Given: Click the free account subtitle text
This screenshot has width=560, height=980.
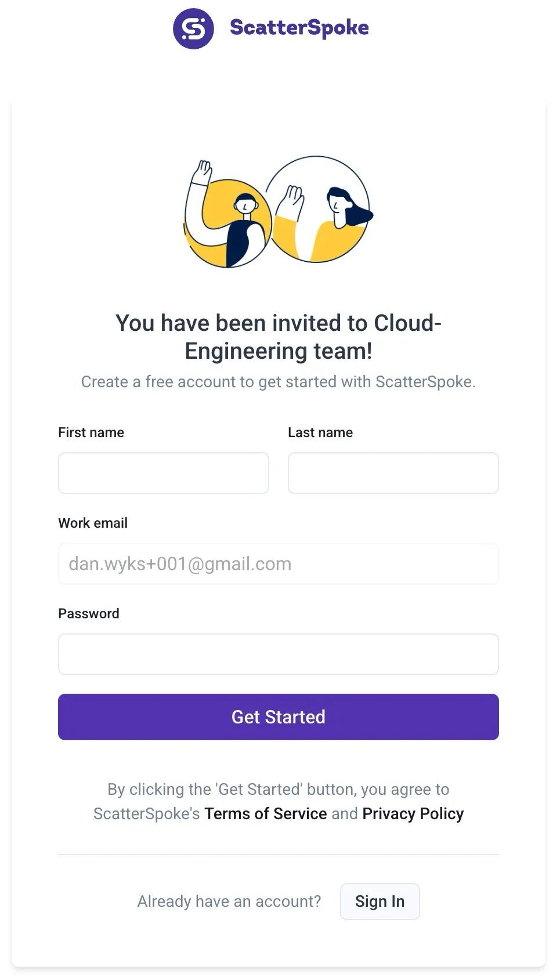Looking at the screenshot, I should pyautogui.click(x=278, y=382).
